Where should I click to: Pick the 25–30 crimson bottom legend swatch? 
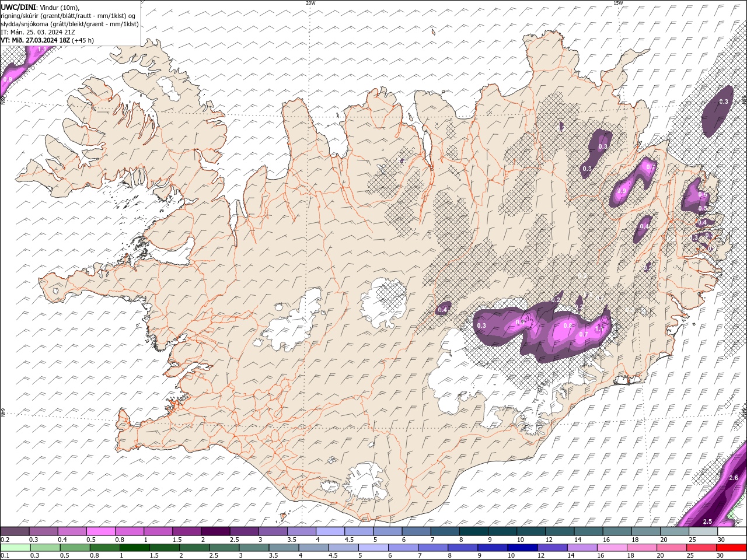[702, 548]
